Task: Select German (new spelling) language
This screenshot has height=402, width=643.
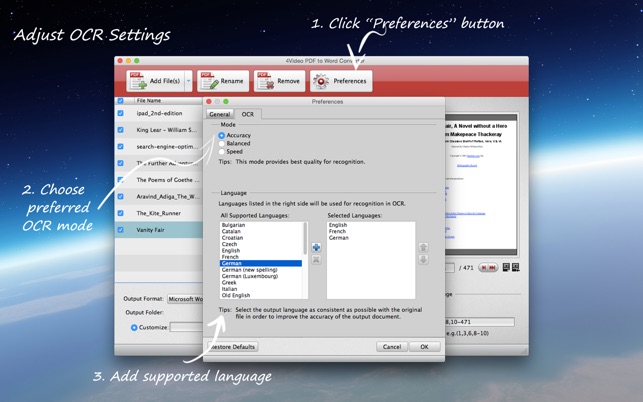Action: click(x=249, y=270)
